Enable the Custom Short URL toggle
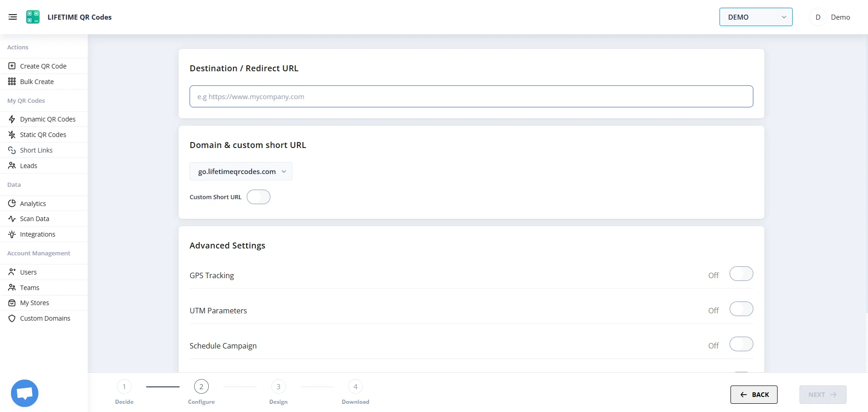Image resolution: width=868 pixels, height=412 pixels. point(259,197)
